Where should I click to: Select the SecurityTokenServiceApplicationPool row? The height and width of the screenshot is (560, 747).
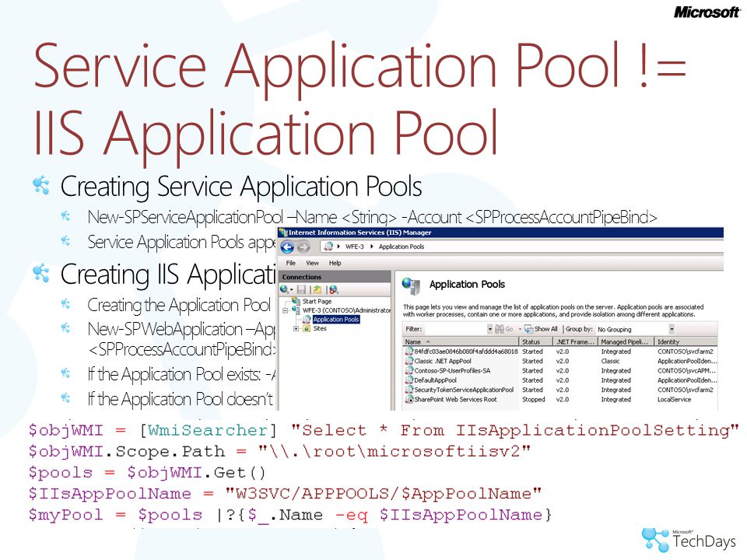(560, 390)
